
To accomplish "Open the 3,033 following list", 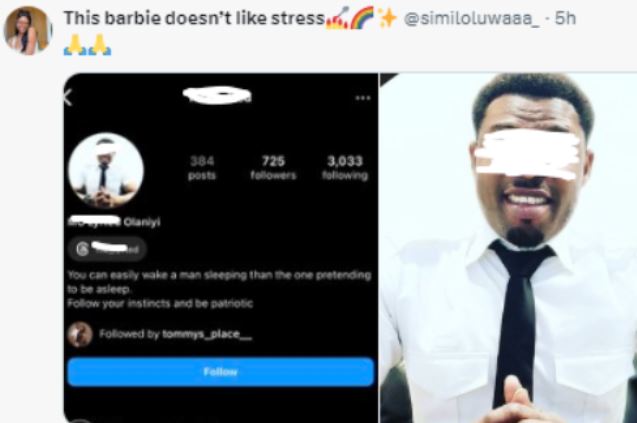I will [345, 167].
